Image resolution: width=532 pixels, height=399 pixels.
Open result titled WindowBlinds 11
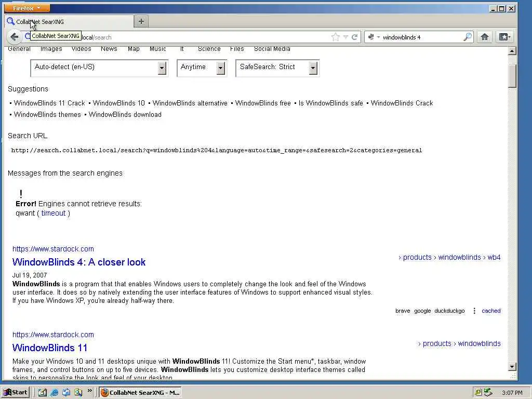click(50, 348)
